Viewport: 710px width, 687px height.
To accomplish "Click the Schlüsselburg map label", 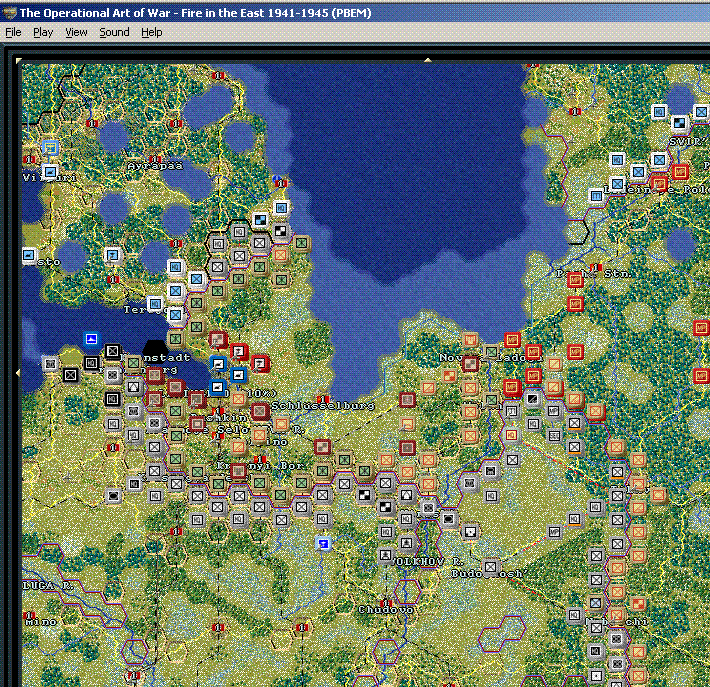I will pyautogui.click(x=323, y=406).
